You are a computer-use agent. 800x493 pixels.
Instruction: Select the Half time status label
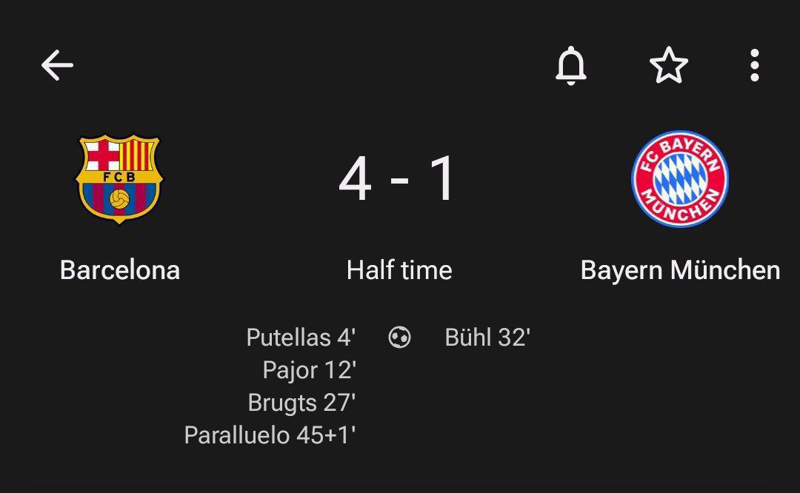(x=399, y=270)
